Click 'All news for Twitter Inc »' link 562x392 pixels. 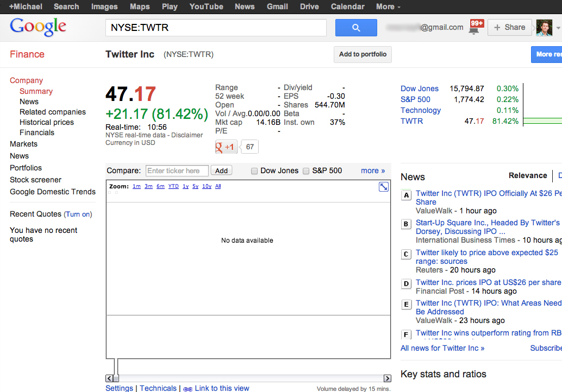coord(442,349)
